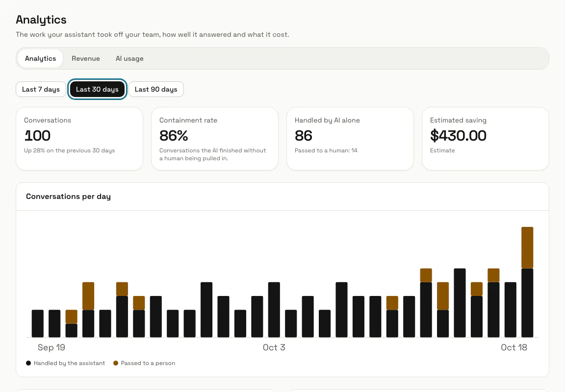565x392 pixels.
Task: Show data for Last 90 days
Action: click(x=156, y=89)
